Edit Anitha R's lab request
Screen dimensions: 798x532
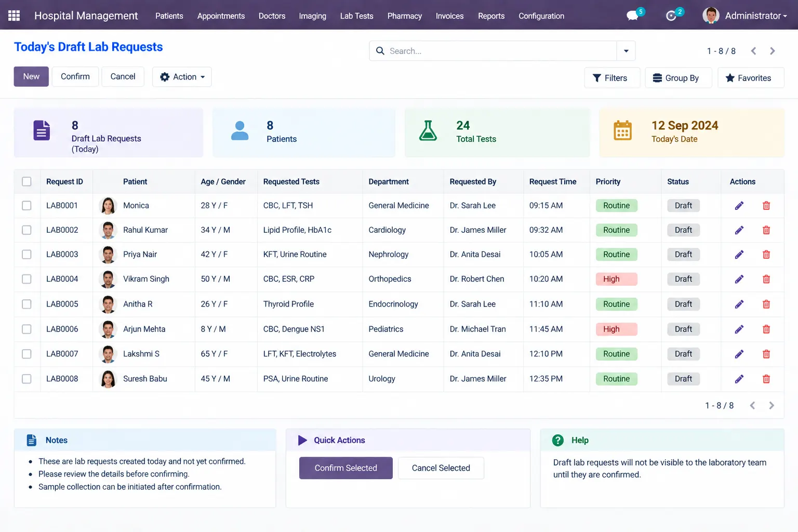[x=739, y=304]
